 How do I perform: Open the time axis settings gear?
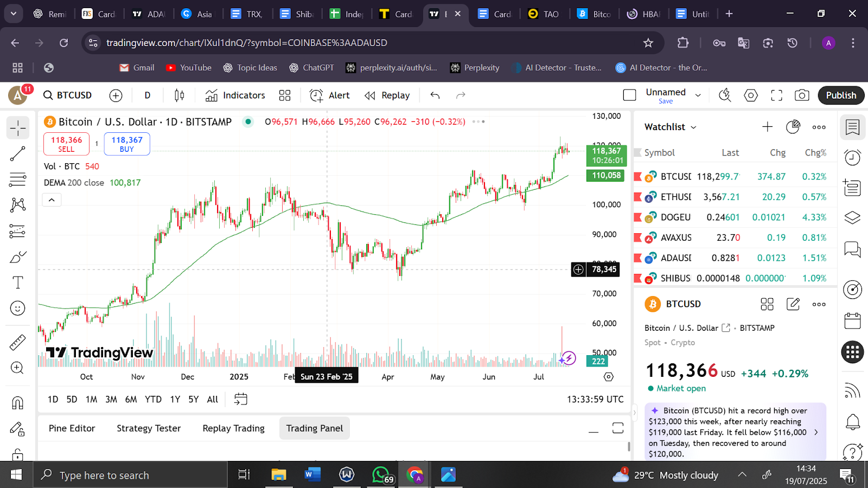[x=609, y=377]
